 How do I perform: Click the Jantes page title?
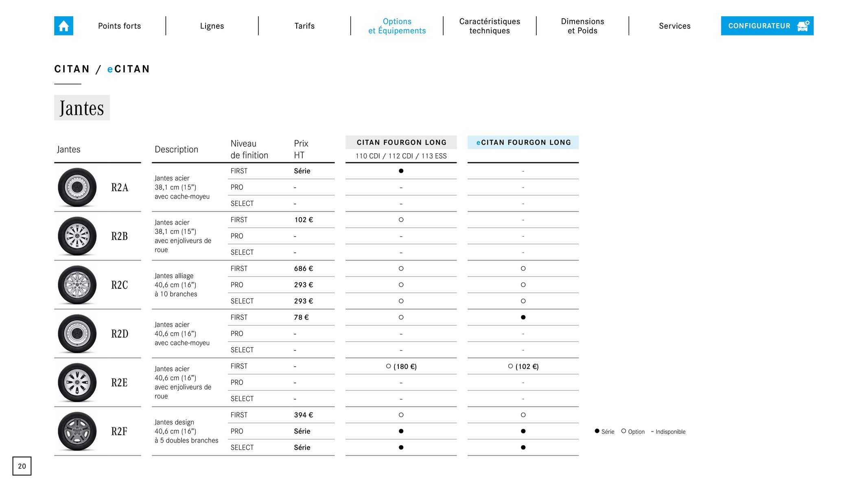tap(82, 108)
